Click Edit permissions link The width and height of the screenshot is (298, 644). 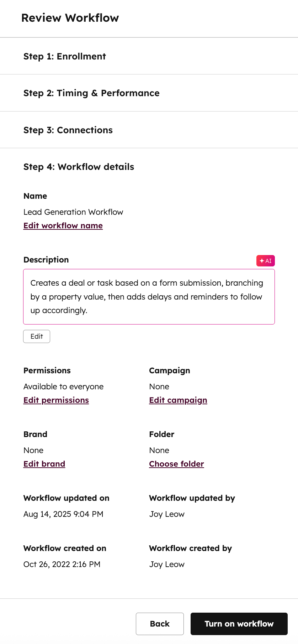click(56, 400)
